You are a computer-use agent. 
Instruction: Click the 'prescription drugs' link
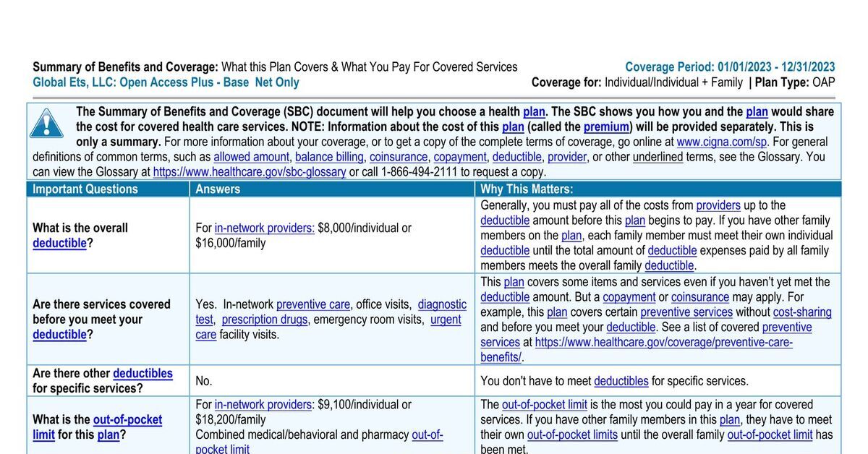pyautogui.click(x=265, y=320)
